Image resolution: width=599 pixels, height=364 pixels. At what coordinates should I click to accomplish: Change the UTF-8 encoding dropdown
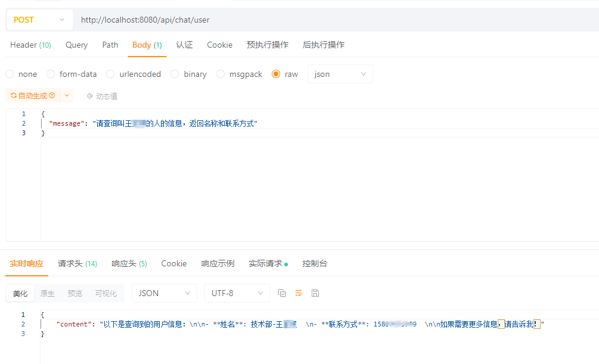[237, 293]
